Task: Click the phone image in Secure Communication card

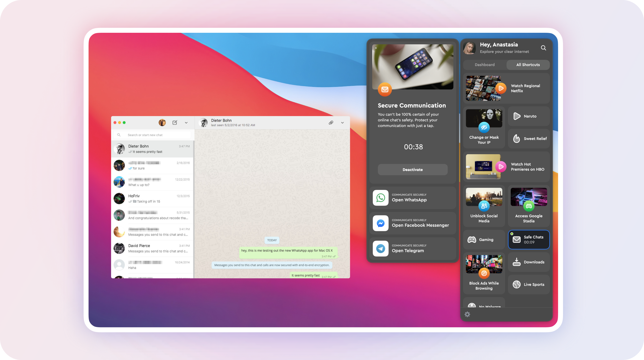Action: pyautogui.click(x=413, y=67)
